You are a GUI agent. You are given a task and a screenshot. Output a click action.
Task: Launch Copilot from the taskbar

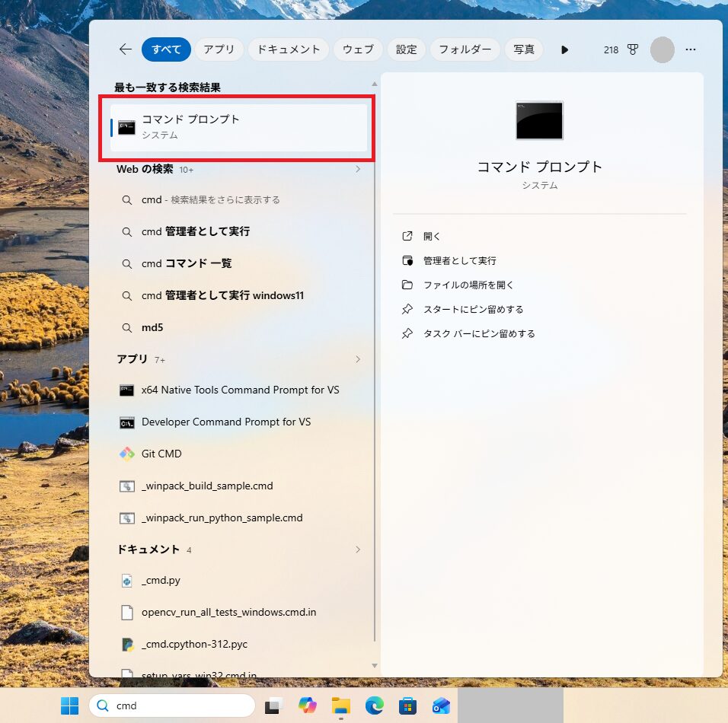307,705
